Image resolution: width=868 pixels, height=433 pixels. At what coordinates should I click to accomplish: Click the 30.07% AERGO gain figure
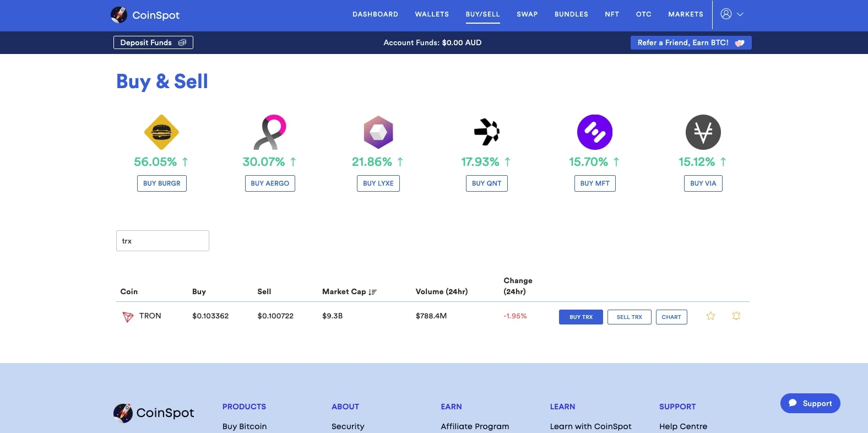pos(264,162)
